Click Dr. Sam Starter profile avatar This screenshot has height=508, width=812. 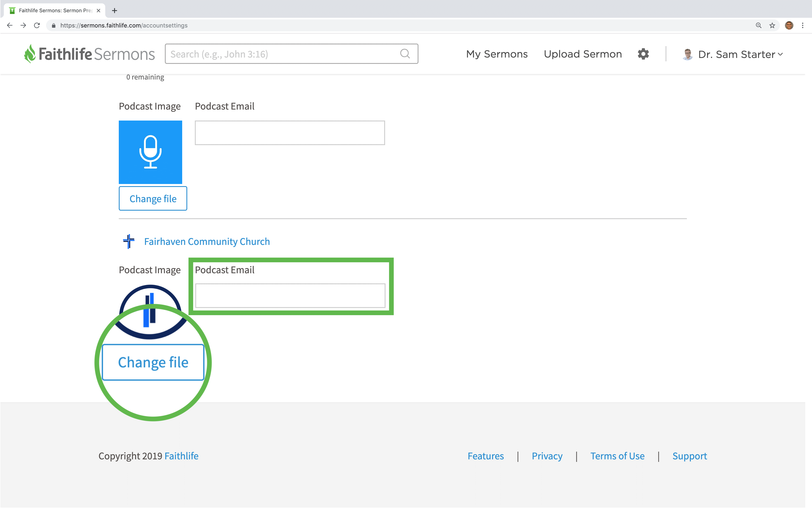pos(688,54)
